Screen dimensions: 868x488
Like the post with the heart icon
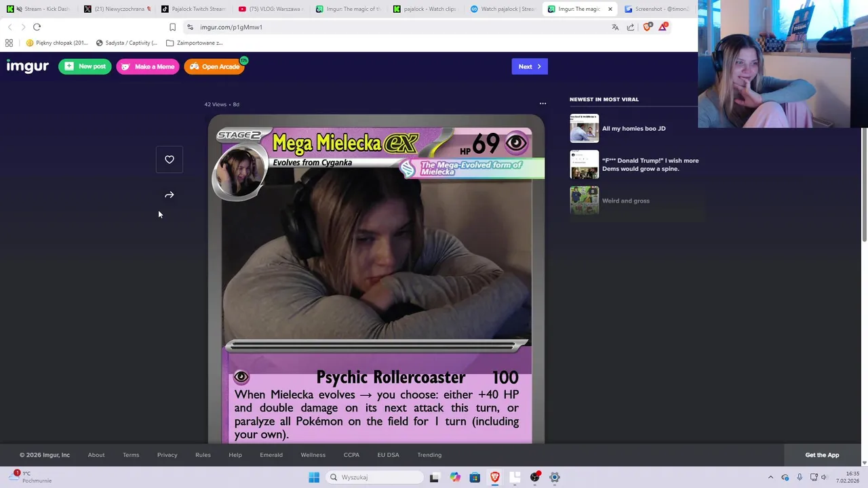tap(170, 160)
